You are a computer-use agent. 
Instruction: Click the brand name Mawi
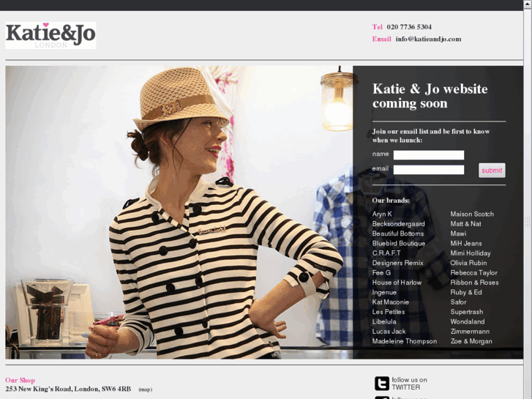(458, 234)
